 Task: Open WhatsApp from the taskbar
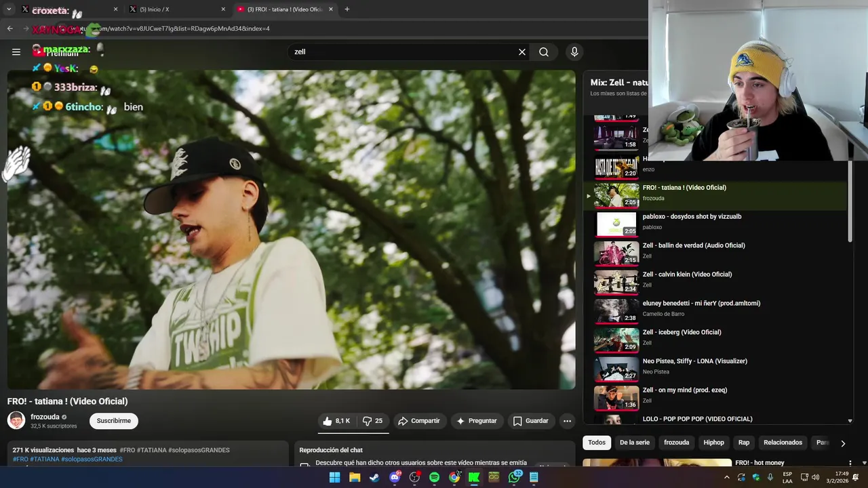click(x=515, y=477)
